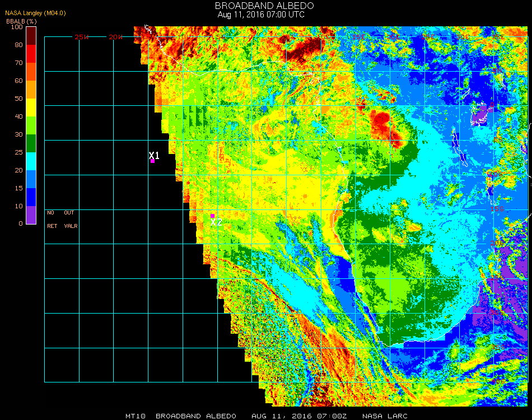Pick the yellow 40-50 legend band
The height and width of the screenshot is (420, 532).
(31, 108)
